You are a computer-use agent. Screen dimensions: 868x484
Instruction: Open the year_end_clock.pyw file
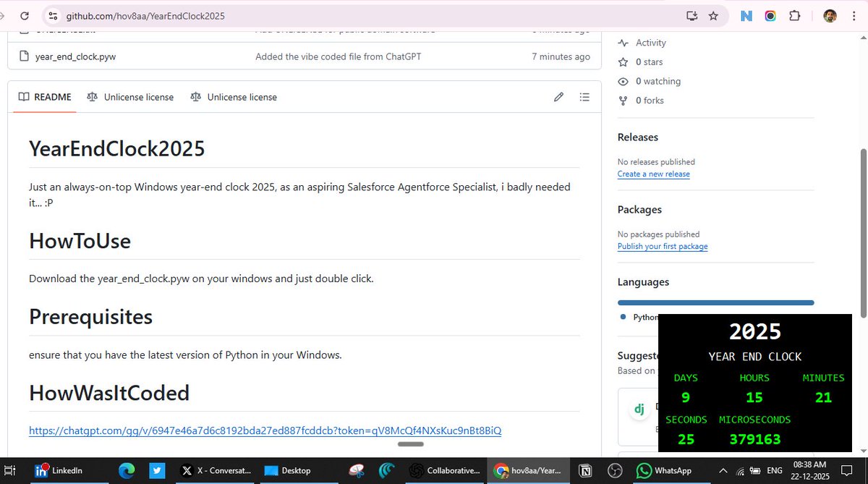pyautogui.click(x=75, y=56)
